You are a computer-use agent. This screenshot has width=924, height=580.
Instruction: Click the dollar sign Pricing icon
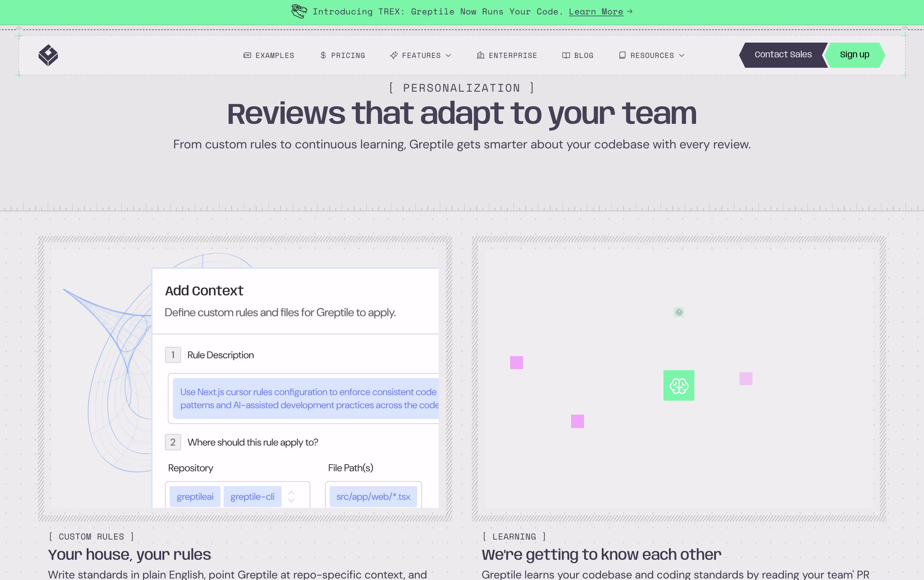[323, 55]
